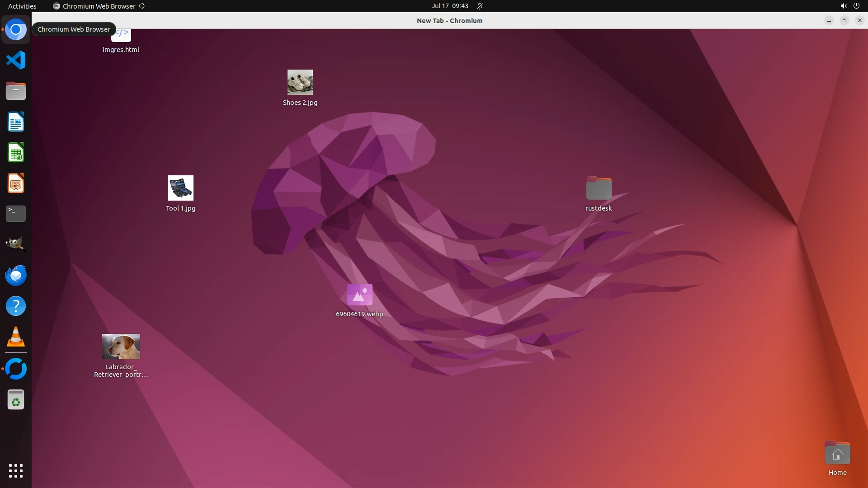Launch VLC media player icon
The width and height of the screenshot is (868, 488).
click(16, 337)
